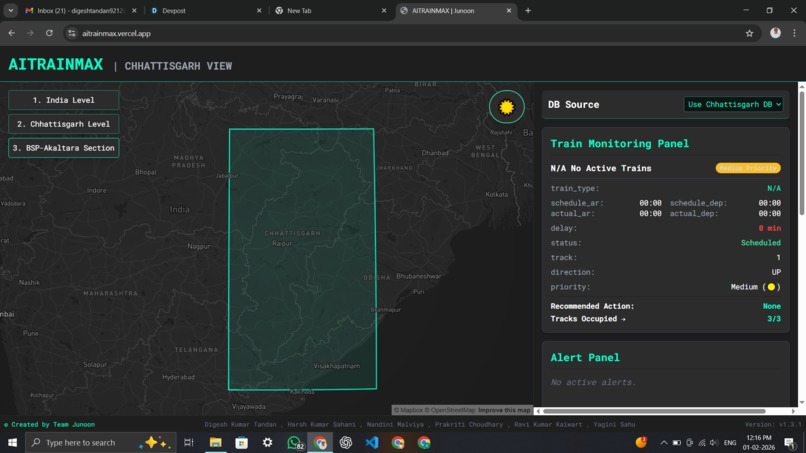Click the green Chhattisgarh region on map
This screenshot has height=453, width=806.
[302, 259]
